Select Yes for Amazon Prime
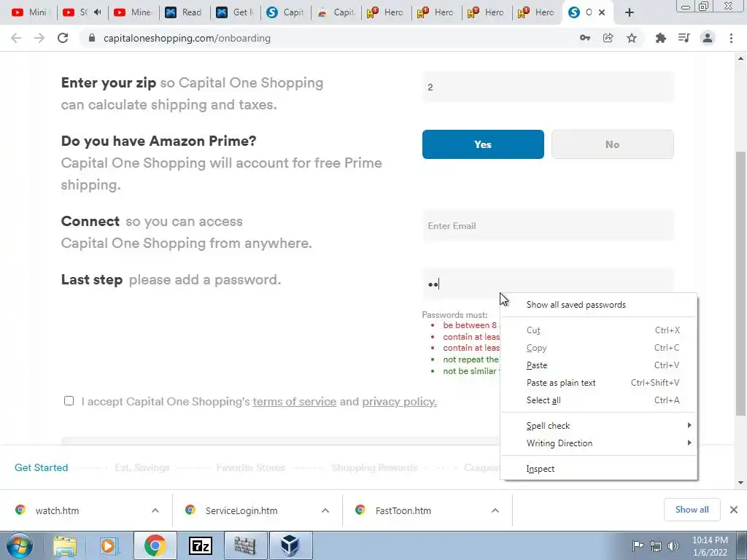This screenshot has width=747, height=560. pos(483,144)
